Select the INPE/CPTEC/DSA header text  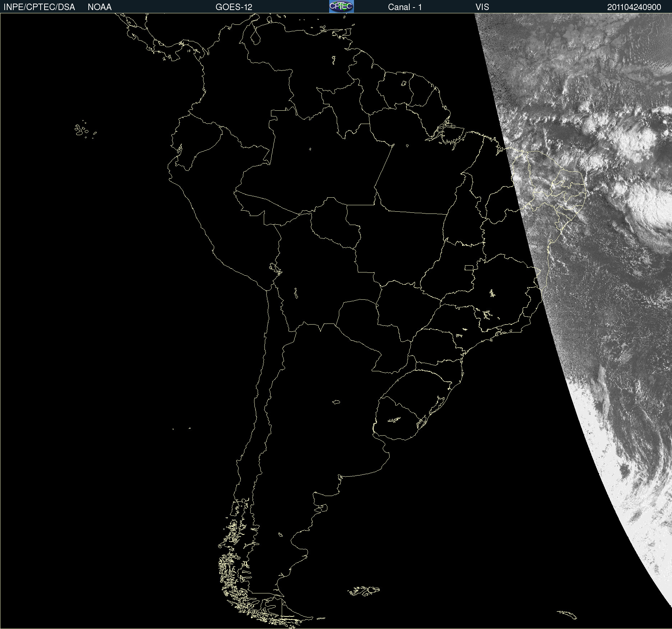[x=39, y=7]
